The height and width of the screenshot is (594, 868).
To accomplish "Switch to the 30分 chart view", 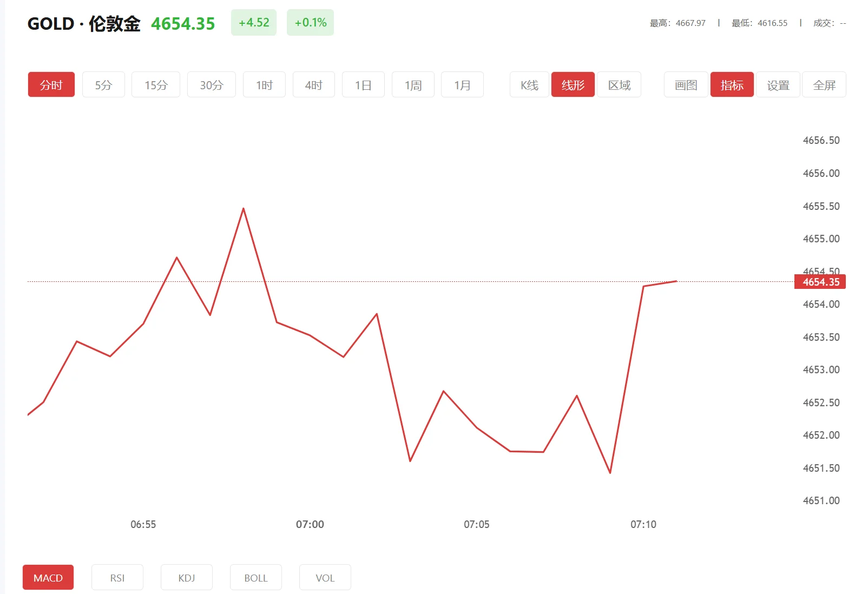I will tap(211, 84).
